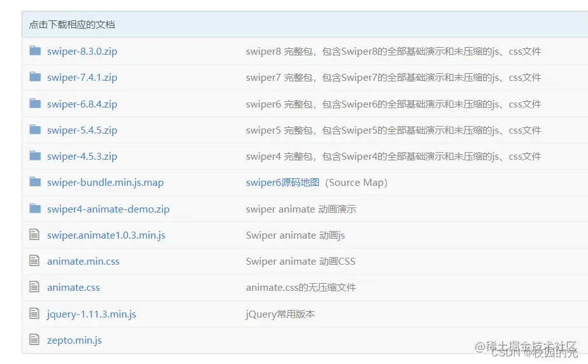Download swiper-7.4.1.zip
Viewport: 588px width, 364px height.
coord(82,78)
